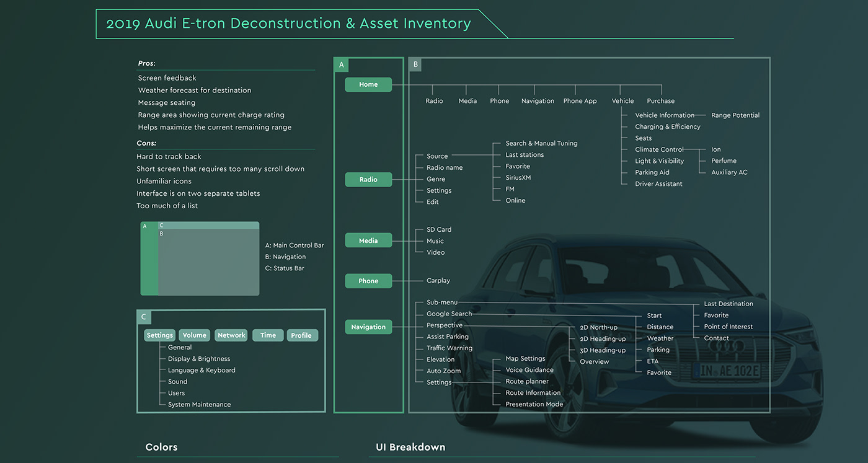Select the Range Potential item
The width and height of the screenshot is (868, 463).
735,115
